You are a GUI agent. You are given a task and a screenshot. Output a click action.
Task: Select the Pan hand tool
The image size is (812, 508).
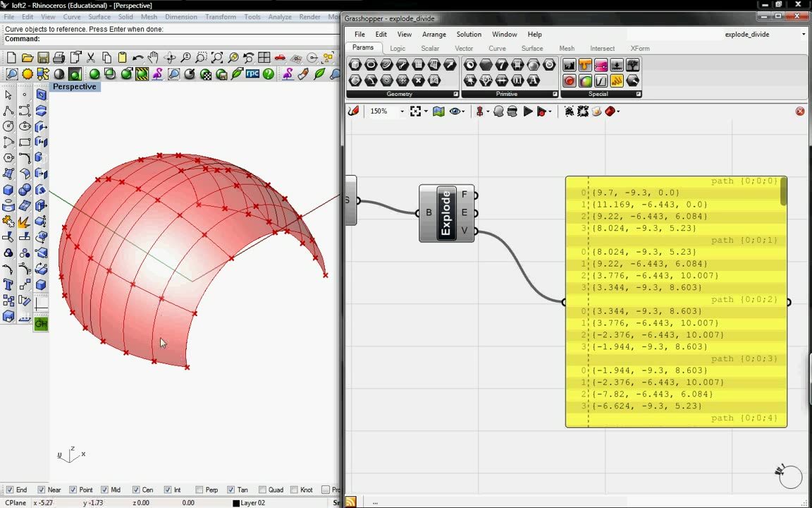pos(153,58)
